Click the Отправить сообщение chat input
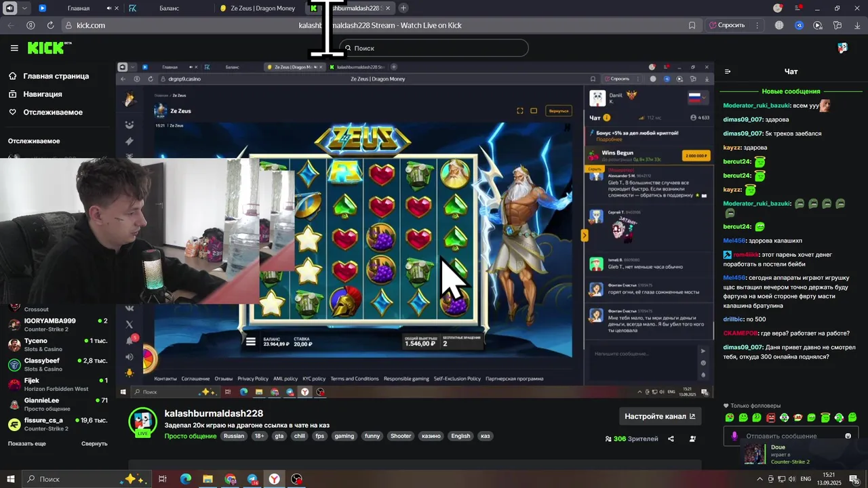This screenshot has height=488, width=868. click(791, 436)
